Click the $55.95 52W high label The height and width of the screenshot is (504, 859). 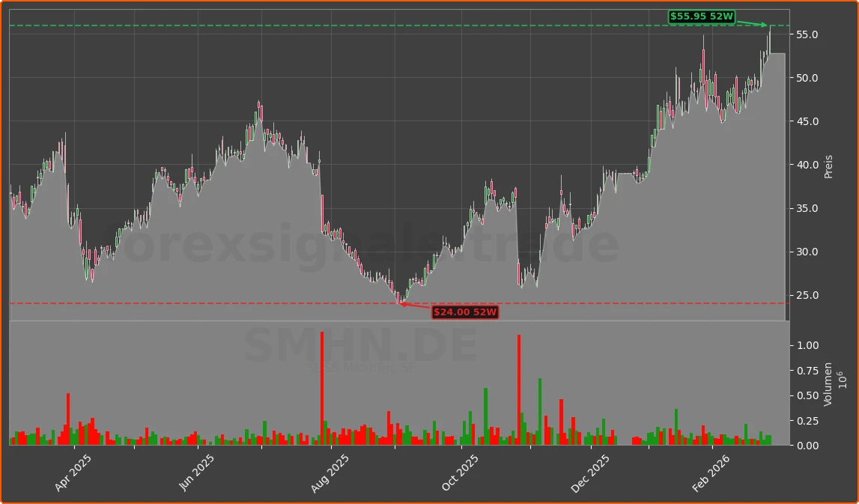click(x=702, y=15)
